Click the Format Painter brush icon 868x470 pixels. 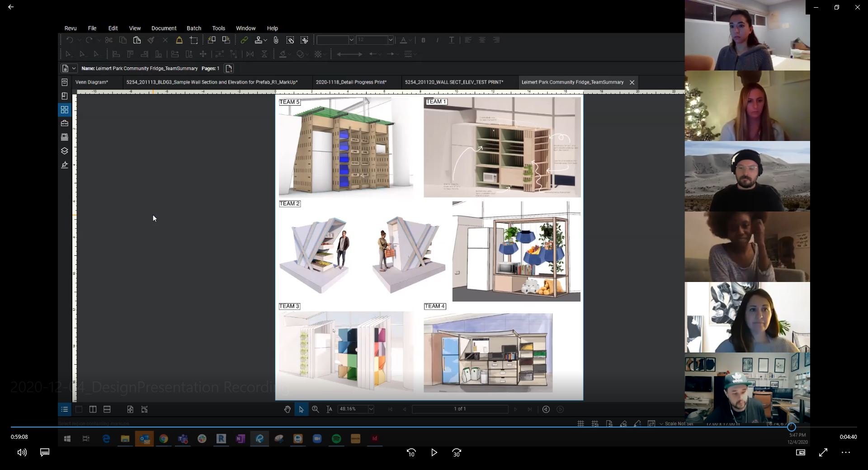point(151,40)
